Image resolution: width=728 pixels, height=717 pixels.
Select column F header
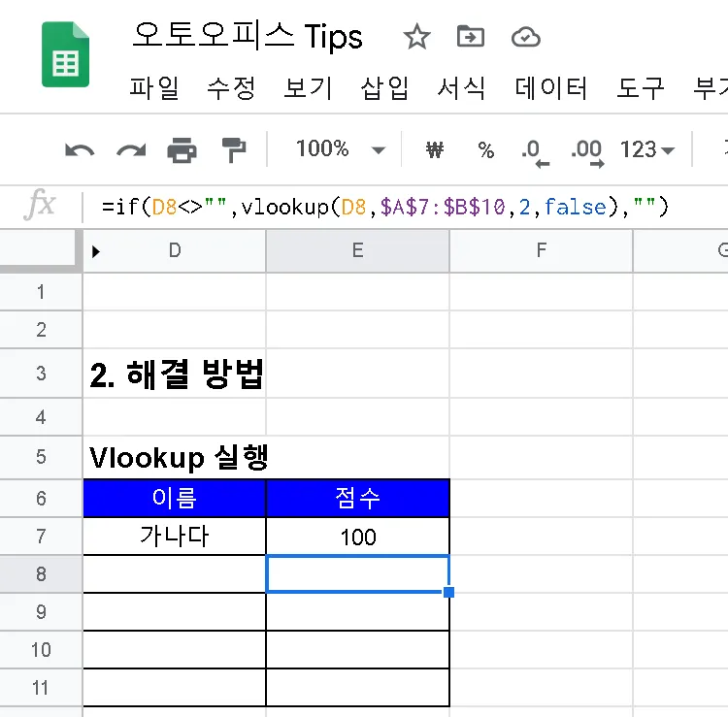pos(541,250)
